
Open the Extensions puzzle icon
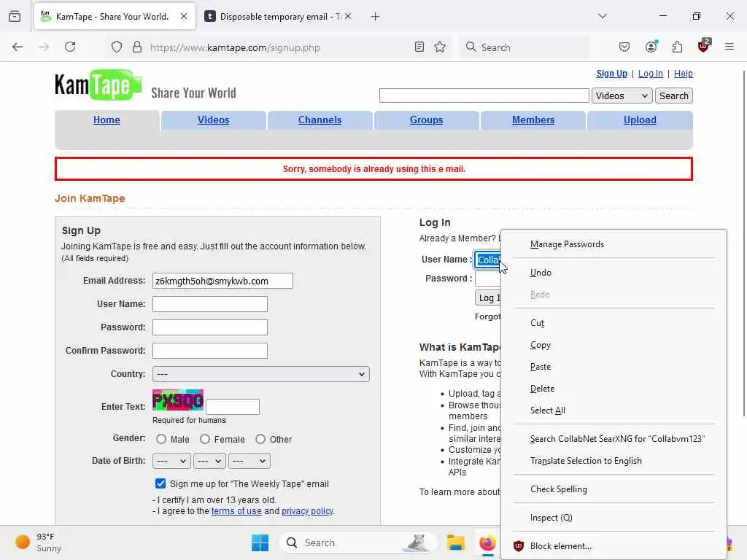pos(677,47)
